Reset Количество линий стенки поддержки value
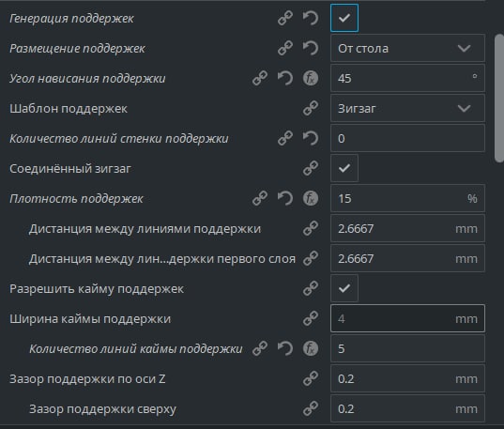This screenshot has height=429, width=504. [311, 138]
